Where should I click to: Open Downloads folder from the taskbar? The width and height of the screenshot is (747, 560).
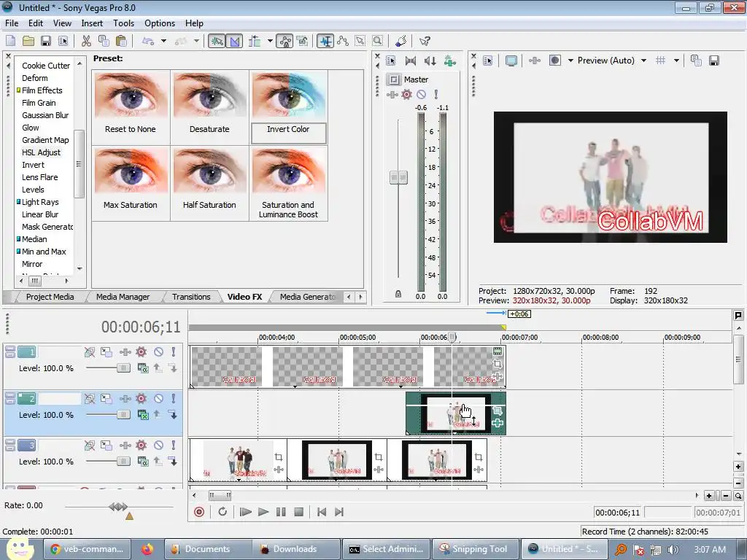296,549
